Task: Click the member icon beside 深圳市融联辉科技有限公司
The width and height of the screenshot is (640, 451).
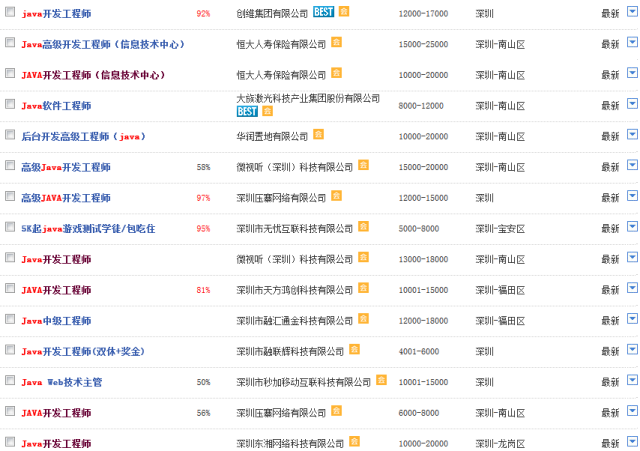Action: tap(354, 349)
